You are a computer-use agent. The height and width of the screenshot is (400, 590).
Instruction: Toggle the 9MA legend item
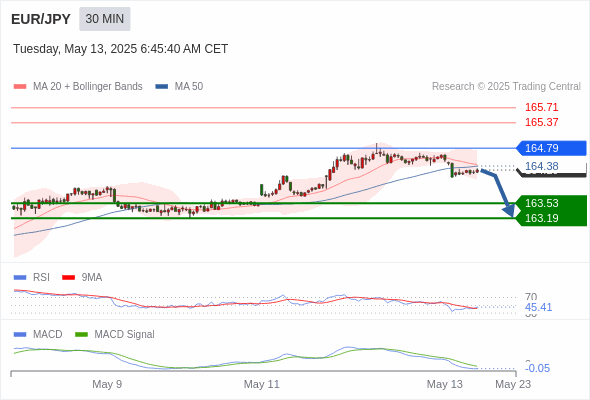click(x=82, y=277)
